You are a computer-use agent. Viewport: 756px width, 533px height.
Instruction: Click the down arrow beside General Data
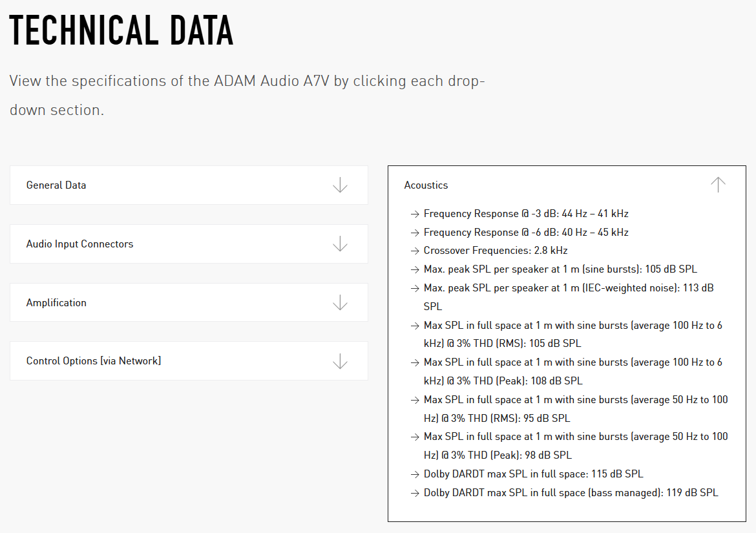(340, 185)
